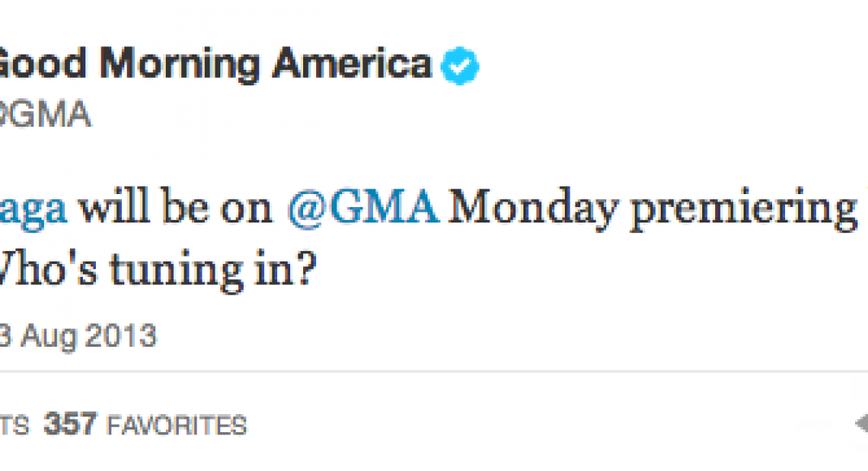Click the gray reply arrow icon
The image size is (868, 471).
[x=861, y=423]
